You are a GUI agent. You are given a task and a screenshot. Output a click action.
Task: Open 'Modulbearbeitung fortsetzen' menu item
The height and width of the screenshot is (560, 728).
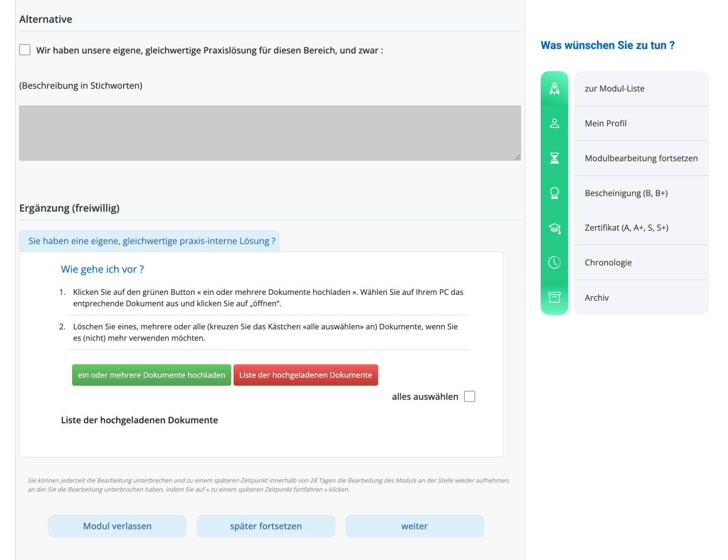[x=641, y=158]
